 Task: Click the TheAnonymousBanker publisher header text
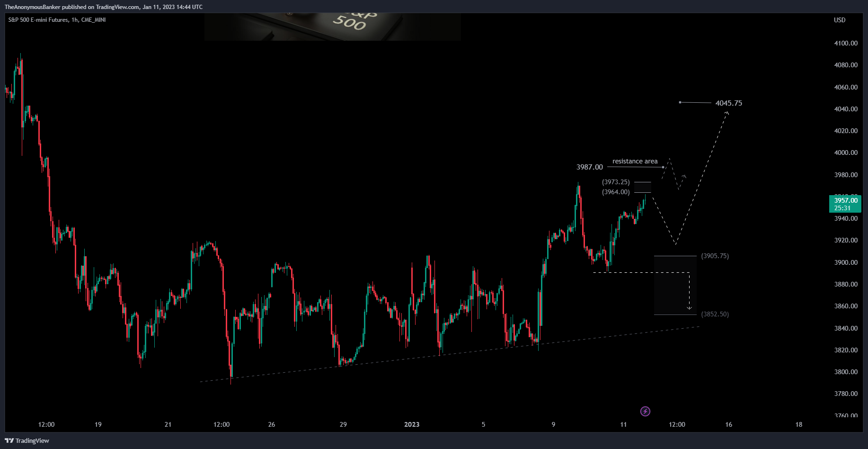coord(103,7)
